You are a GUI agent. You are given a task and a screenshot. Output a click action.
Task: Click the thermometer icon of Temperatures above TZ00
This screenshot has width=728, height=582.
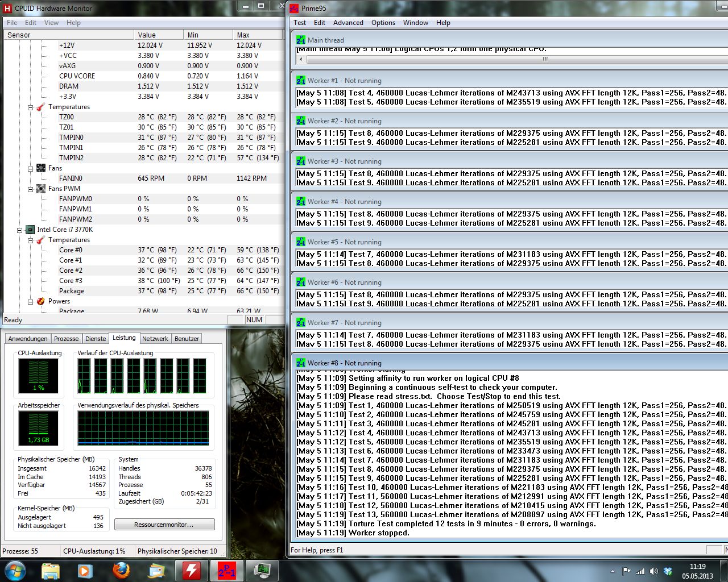tap(41, 107)
